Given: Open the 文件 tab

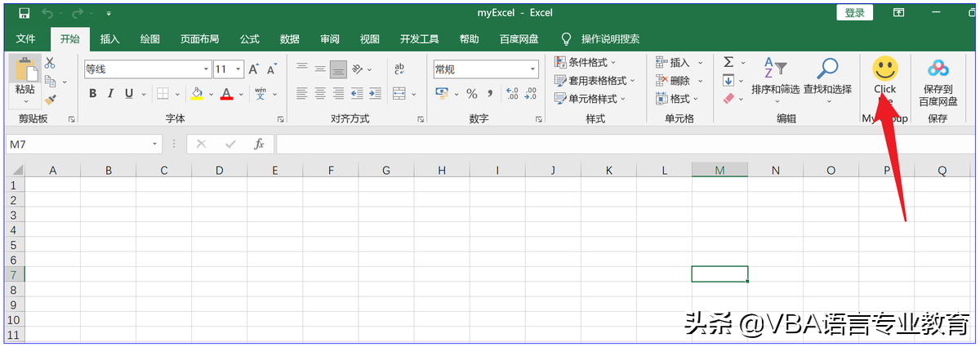Looking at the screenshot, I should click(x=26, y=39).
